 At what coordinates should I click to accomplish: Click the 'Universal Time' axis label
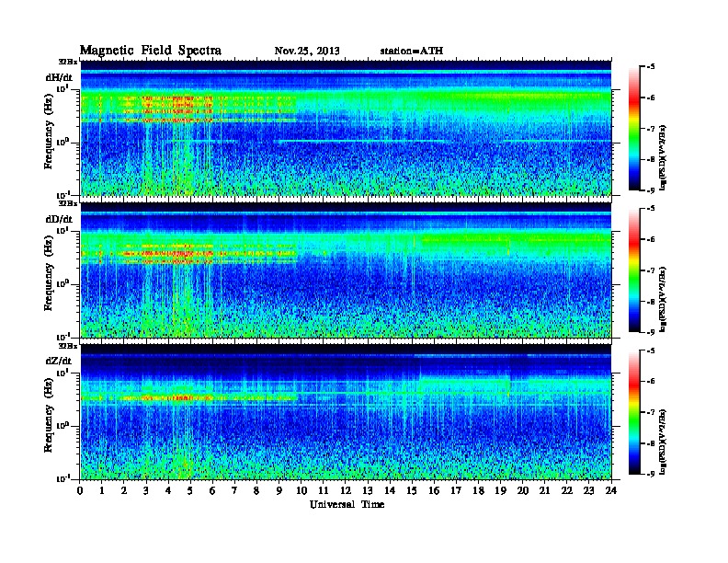(x=347, y=504)
